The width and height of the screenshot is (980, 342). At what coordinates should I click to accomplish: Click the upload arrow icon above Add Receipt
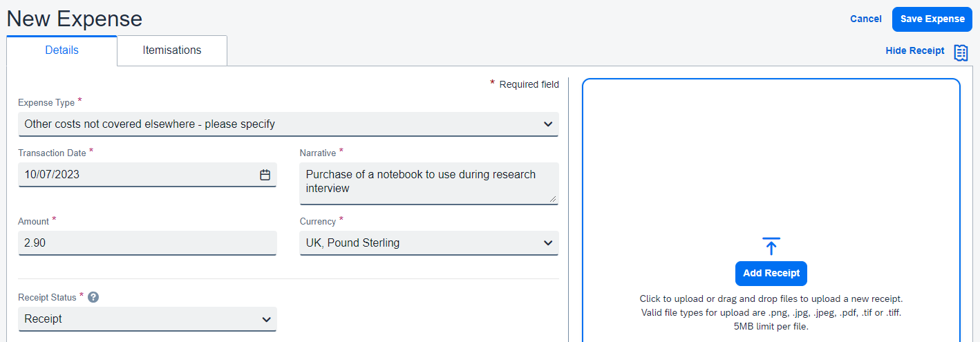coord(771,246)
